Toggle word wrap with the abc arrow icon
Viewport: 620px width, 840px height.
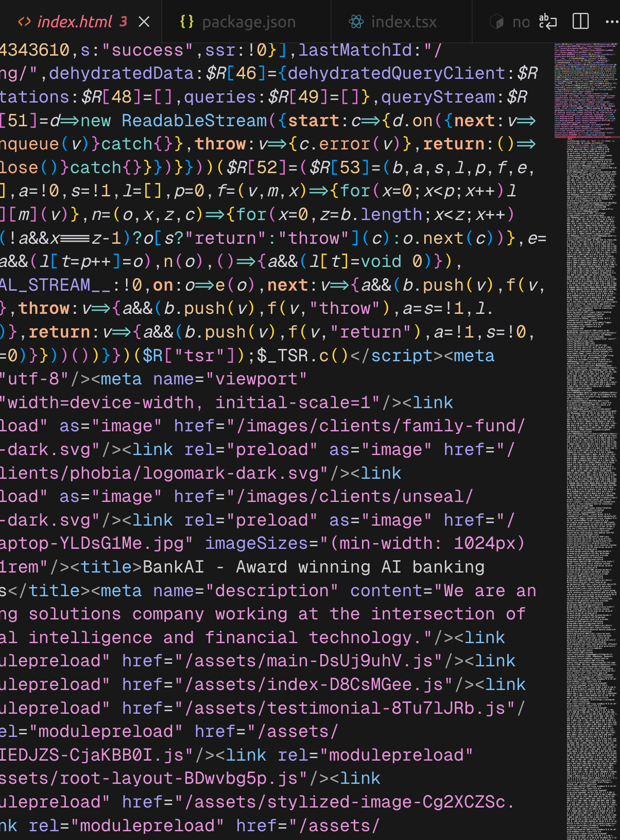click(x=548, y=22)
